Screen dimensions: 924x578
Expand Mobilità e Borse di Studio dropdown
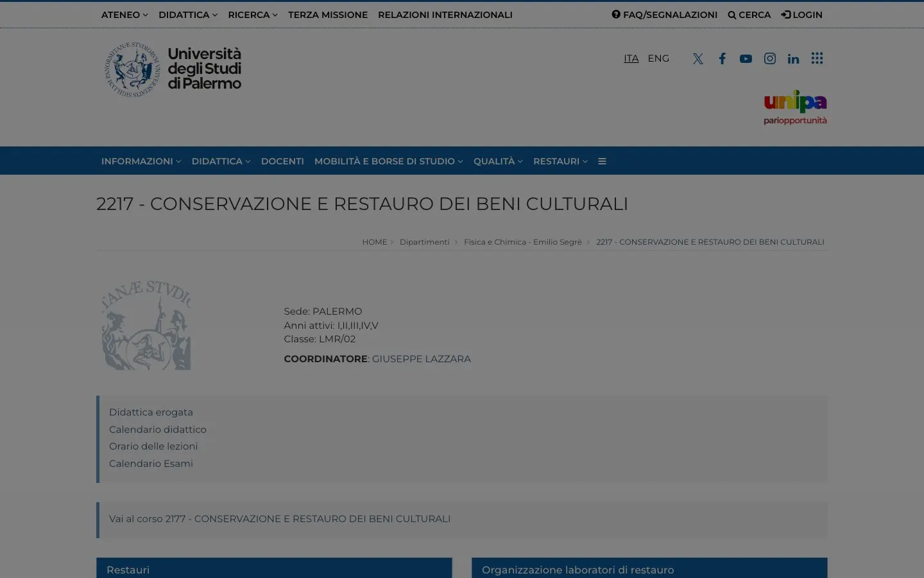[389, 161]
